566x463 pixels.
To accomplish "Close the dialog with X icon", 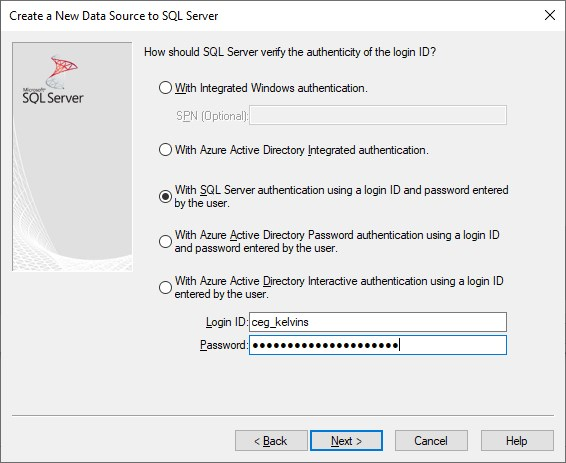I will pyautogui.click(x=550, y=15).
